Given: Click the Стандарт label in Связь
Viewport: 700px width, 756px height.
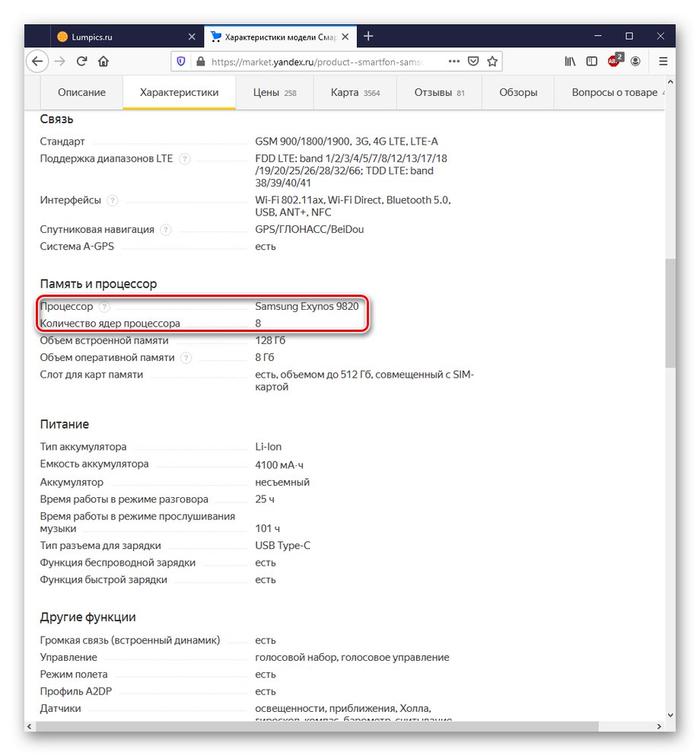Looking at the screenshot, I should coord(62,142).
